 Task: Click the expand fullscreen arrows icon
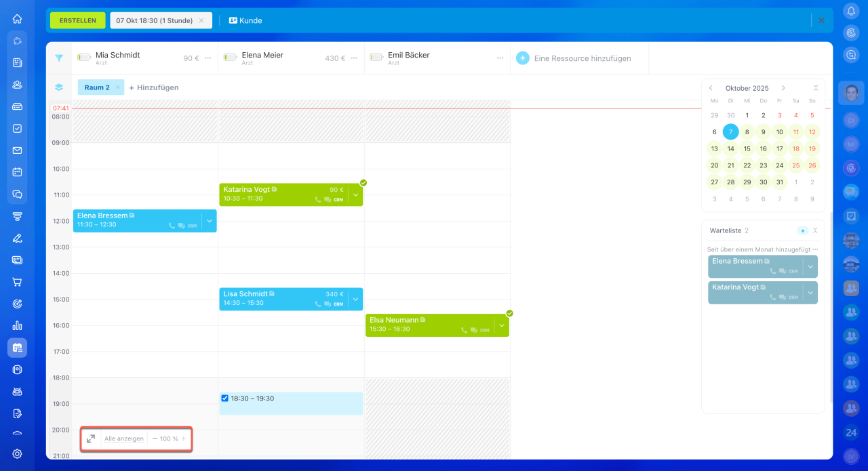pyautogui.click(x=91, y=438)
